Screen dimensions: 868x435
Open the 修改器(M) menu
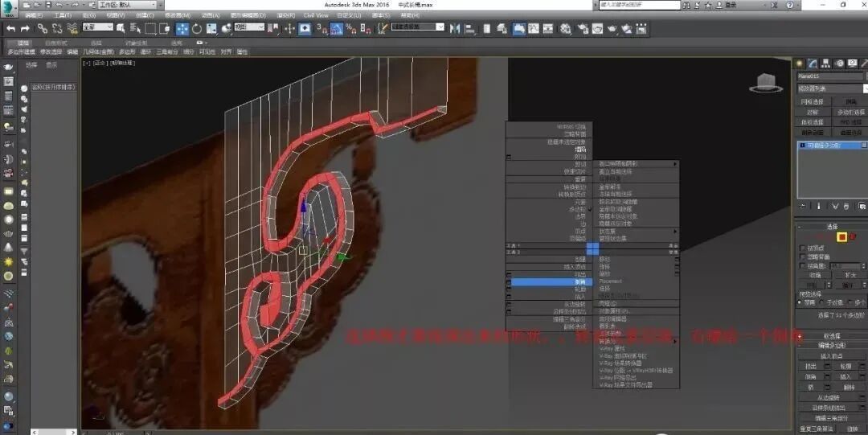coord(178,15)
